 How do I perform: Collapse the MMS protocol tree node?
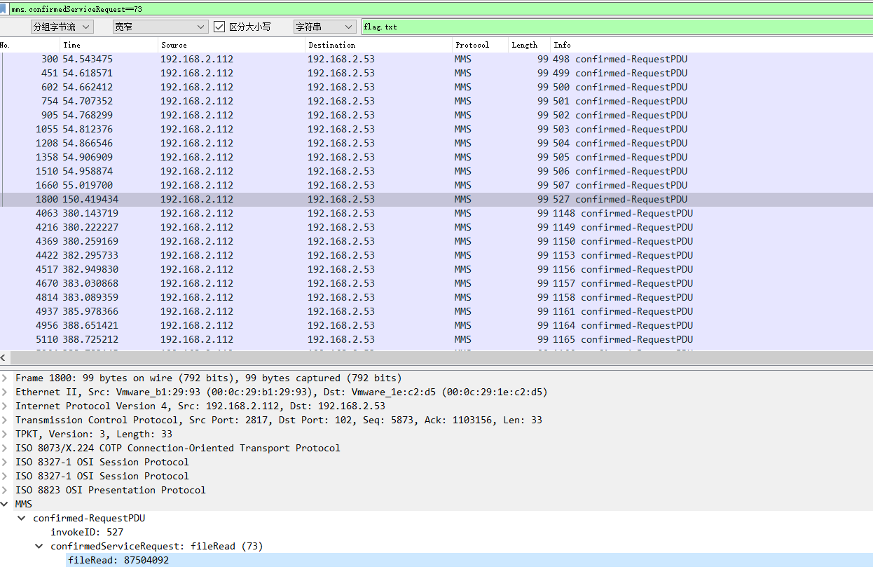pos(5,504)
